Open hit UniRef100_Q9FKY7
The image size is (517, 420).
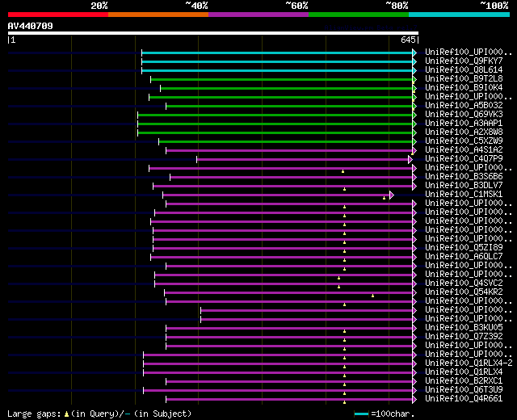click(464, 61)
